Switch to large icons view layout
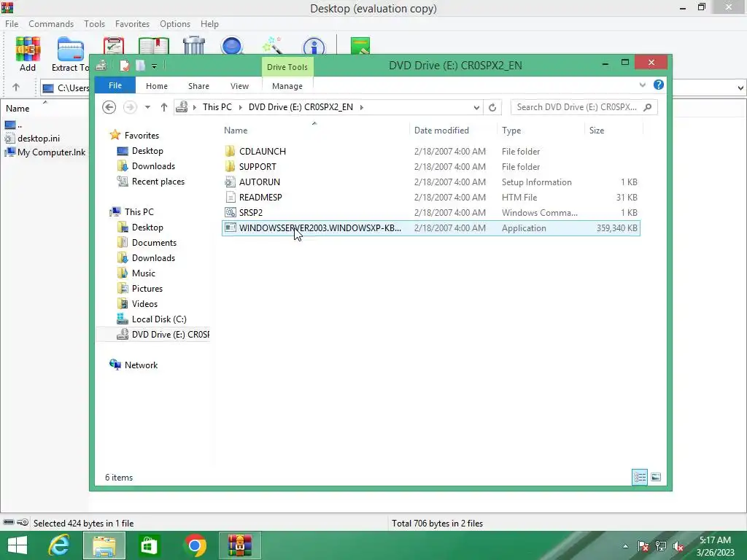Image resolution: width=747 pixels, height=560 pixels. point(656,477)
